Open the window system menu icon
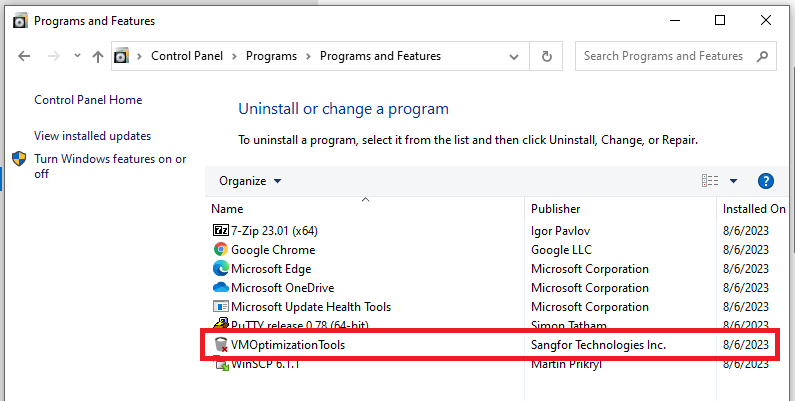This screenshot has height=401, width=795. pyautogui.click(x=20, y=21)
